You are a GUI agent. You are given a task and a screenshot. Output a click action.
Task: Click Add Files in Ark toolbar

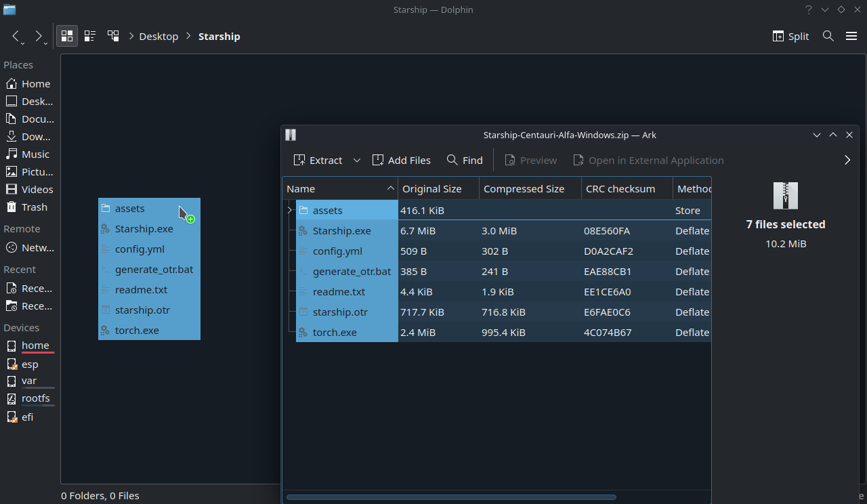click(x=401, y=160)
